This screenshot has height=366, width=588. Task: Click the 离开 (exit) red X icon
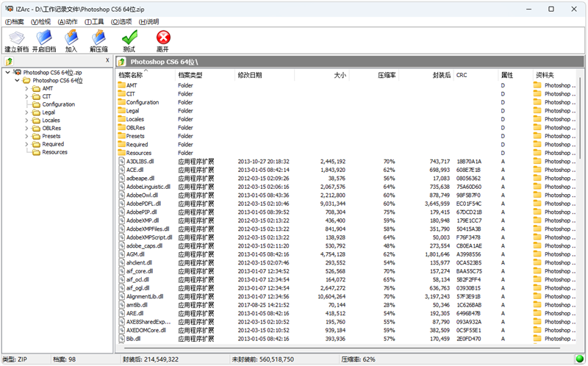point(163,37)
